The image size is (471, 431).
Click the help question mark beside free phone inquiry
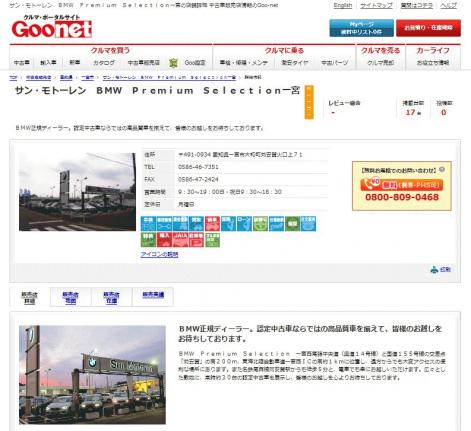coord(442,169)
